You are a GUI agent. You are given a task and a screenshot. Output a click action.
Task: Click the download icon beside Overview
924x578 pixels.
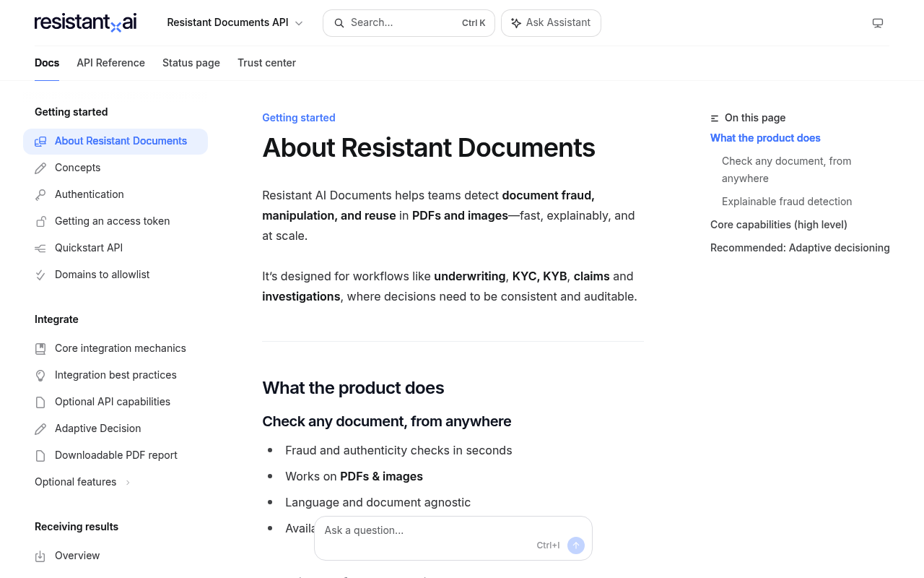[x=40, y=556]
